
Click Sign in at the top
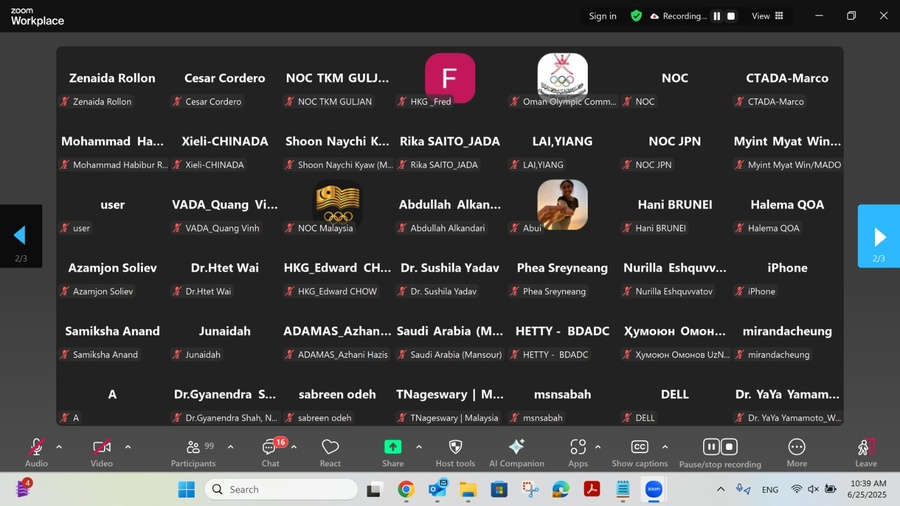pos(602,16)
